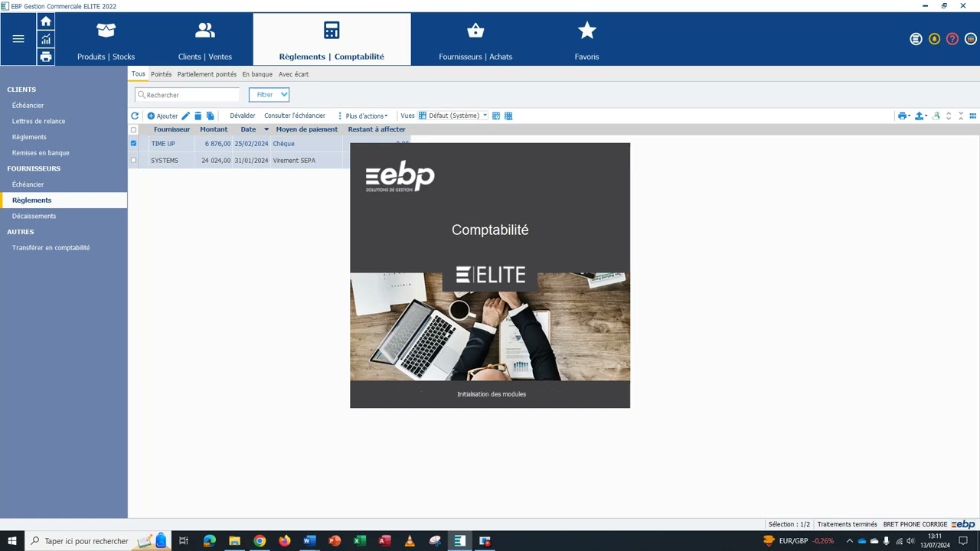Open the notifications bell icon
The height and width of the screenshot is (551, 980).
click(x=934, y=39)
